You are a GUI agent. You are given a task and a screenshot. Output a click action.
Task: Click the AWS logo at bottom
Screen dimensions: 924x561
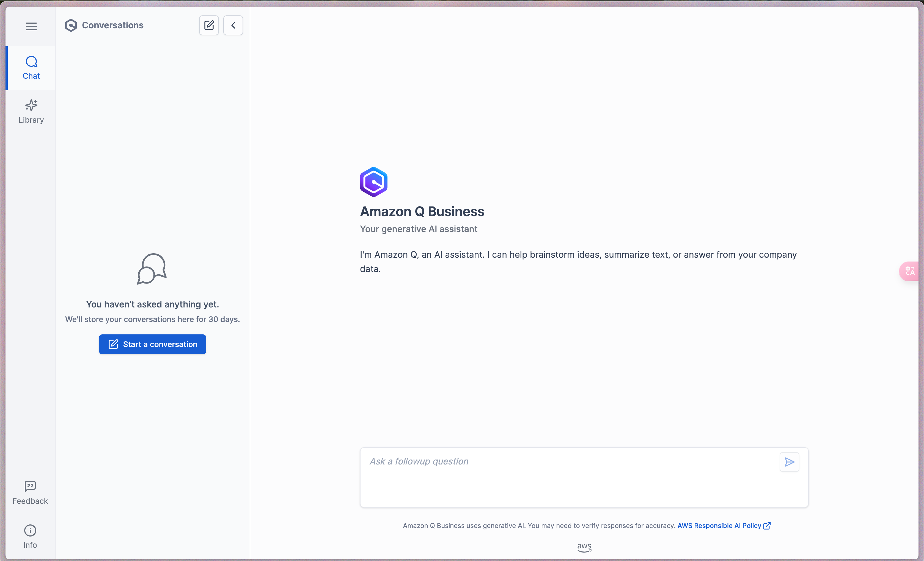[584, 548]
